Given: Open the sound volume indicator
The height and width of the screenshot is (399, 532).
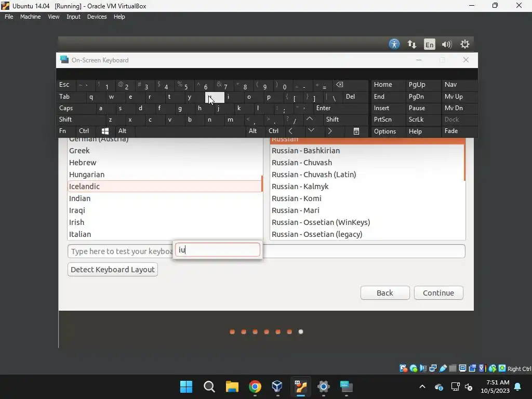Looking at the screenshot, I should pyautogui.click(x=447, y=45).
